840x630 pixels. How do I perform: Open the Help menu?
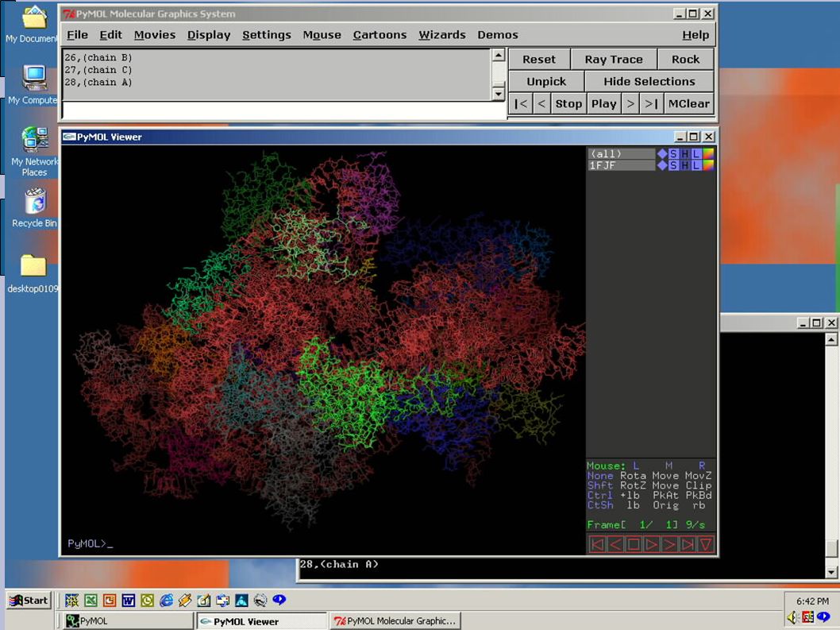[696, 35]
